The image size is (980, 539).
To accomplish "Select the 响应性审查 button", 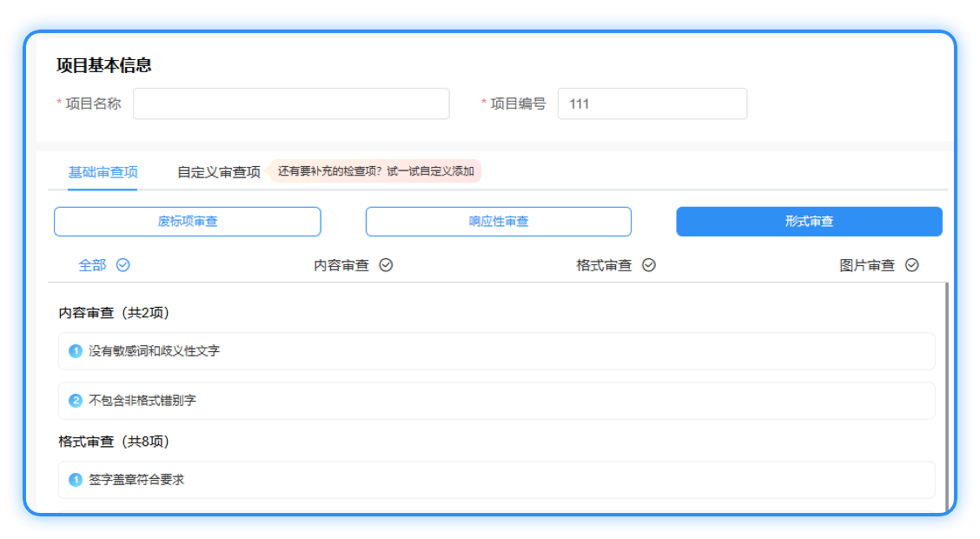I will (x=499, y=222).
